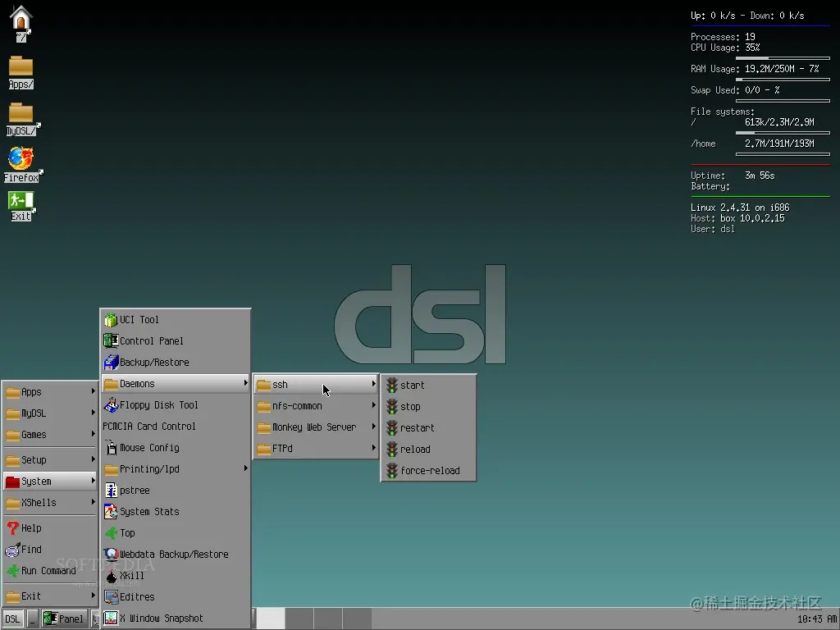Click the CPU Usage 35% readout
The width and height of the screenshot is (840, 630).
[725, 48]
